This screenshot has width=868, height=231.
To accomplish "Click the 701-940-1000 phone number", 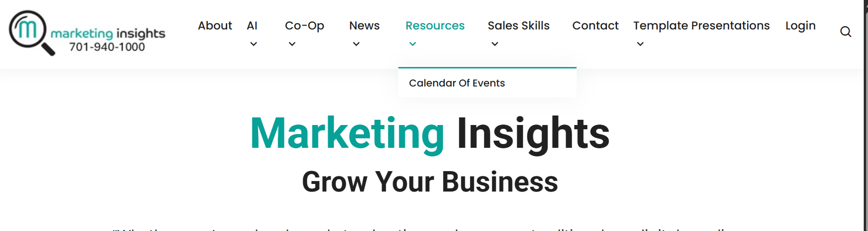I will [x=107, y=47].
